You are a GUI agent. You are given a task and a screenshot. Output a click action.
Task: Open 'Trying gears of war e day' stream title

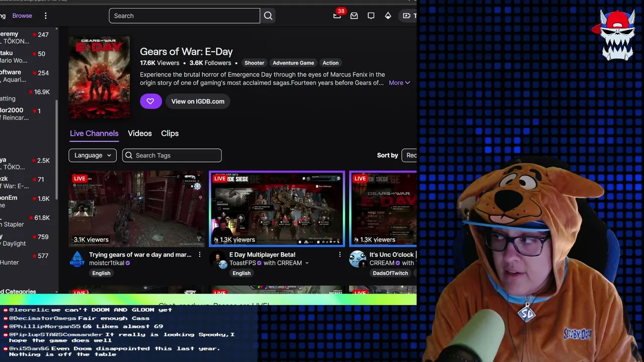click(x=140, y=254)
